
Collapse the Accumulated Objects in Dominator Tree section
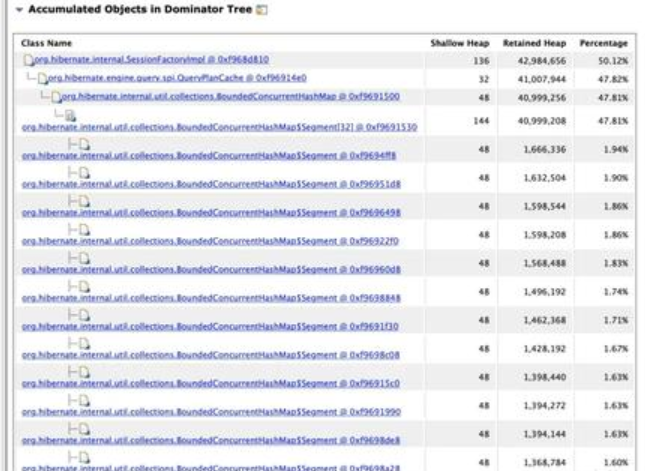click(19, 10)
